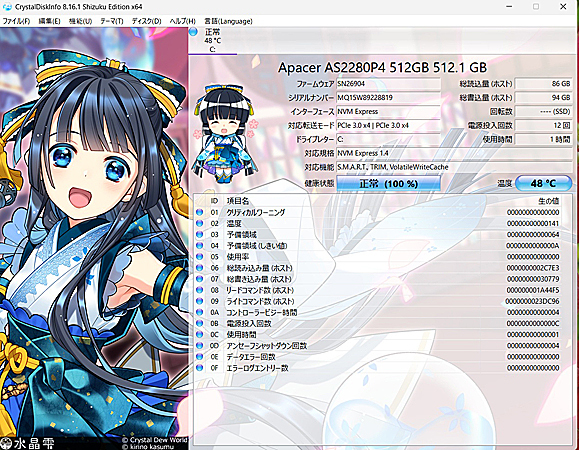Select the C: drive status tab
This screenshot has width=579, height=450.
point(212,41)
